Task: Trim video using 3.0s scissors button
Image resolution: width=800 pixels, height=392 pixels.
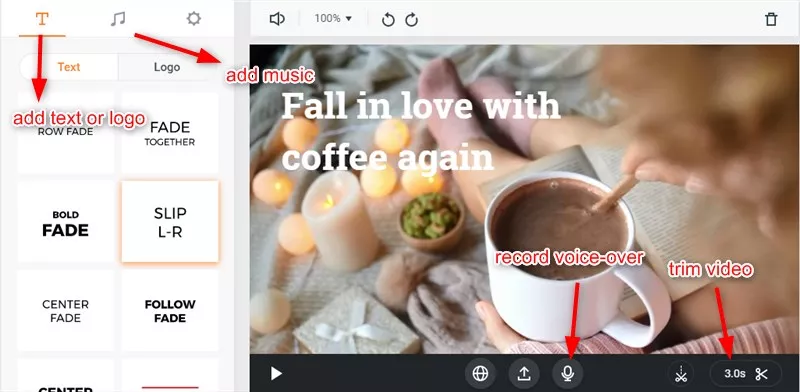Action: tap(746, 374)
